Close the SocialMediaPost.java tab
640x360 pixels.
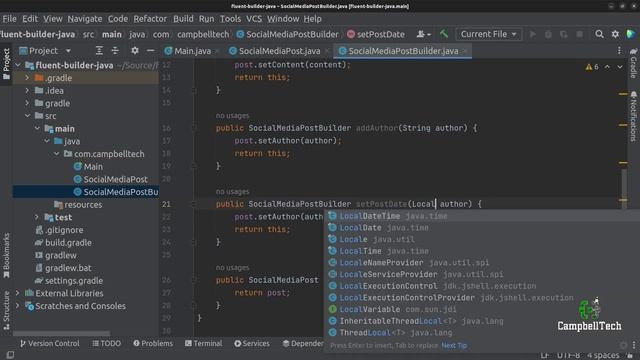327,51
